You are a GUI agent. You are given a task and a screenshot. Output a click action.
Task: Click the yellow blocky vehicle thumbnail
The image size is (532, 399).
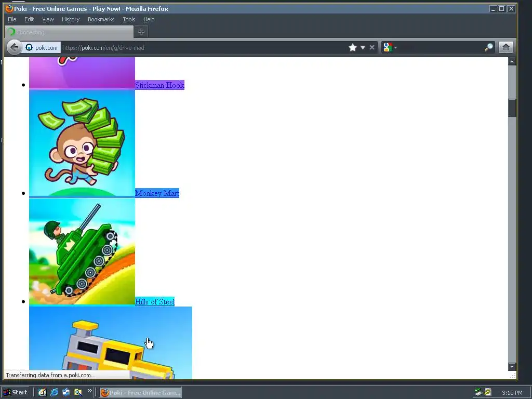pyautogui.click(x=111, y=343)
